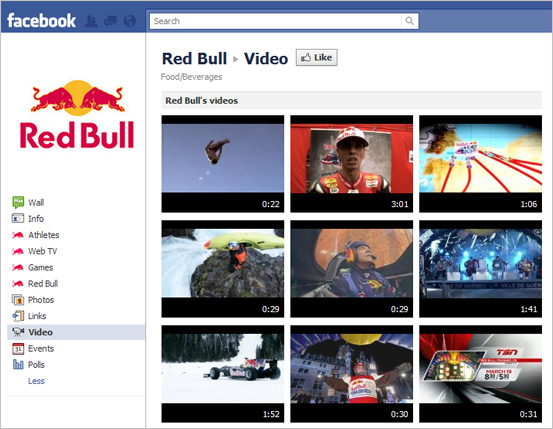
Task: Click the Events calendar icon
Action: tap(18, 349)
